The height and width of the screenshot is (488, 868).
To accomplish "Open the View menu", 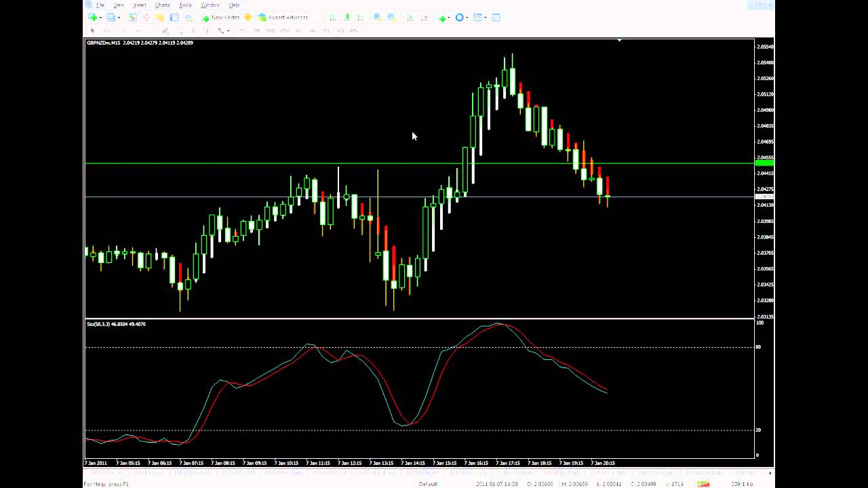I will click(119, 5).
